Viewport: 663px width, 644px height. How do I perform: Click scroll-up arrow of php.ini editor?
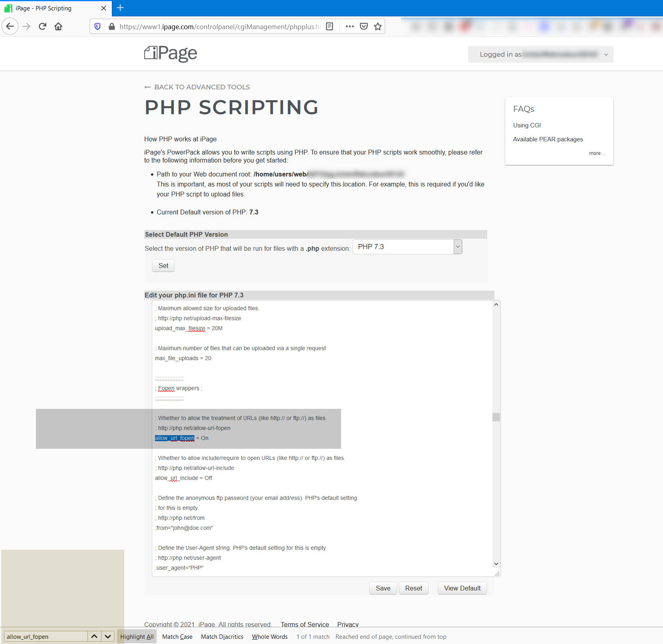pyautogui.click(x=496, y=305)
